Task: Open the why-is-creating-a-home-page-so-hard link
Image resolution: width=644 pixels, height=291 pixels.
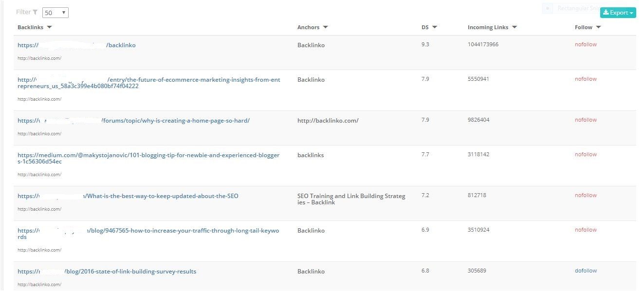Action: click(x=133, y=121)
